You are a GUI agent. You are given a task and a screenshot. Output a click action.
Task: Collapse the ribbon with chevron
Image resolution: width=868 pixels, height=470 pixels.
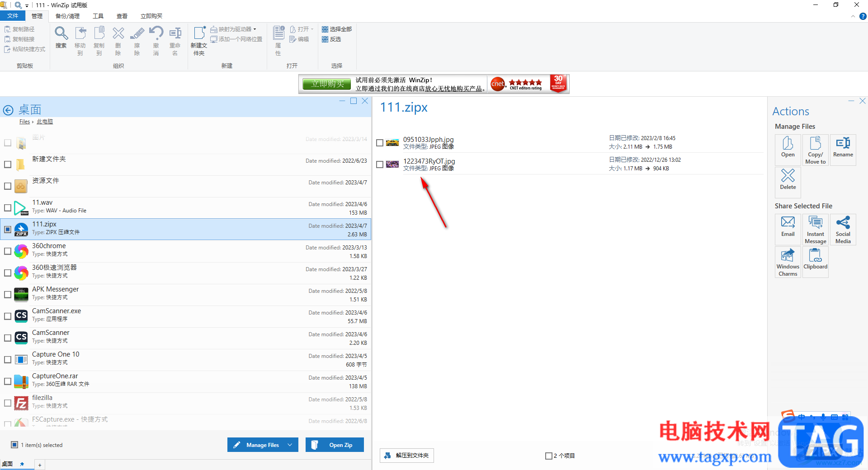coord(853,16)
